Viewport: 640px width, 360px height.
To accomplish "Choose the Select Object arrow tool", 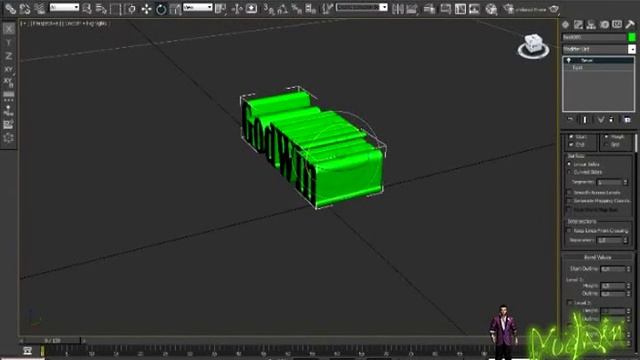I will [87, 8].
